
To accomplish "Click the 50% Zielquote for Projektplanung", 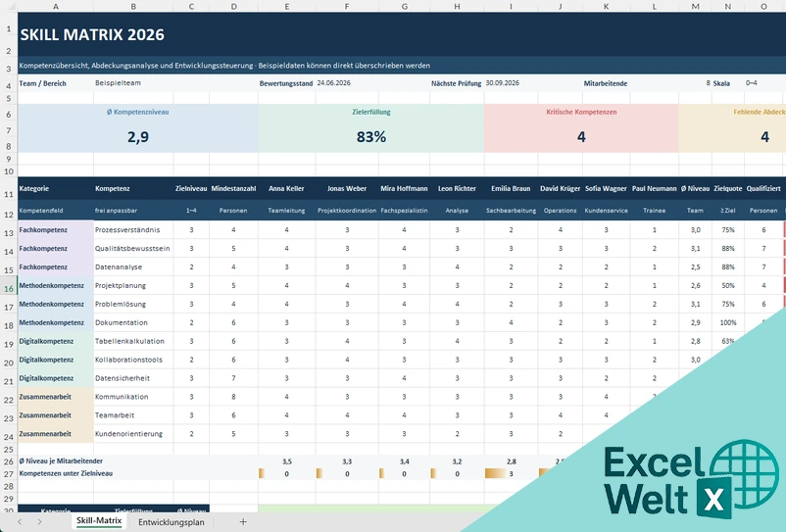I will click(x=728, y=285).
